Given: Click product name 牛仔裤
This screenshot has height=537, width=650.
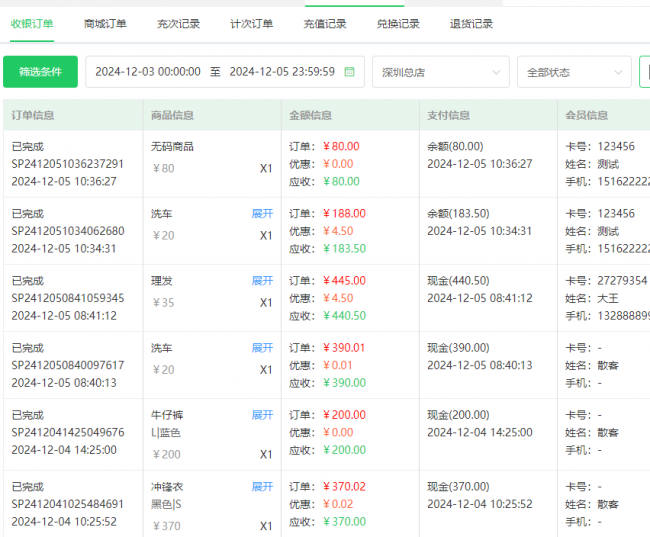Looking at the screenshot, I should pos(167,415).
